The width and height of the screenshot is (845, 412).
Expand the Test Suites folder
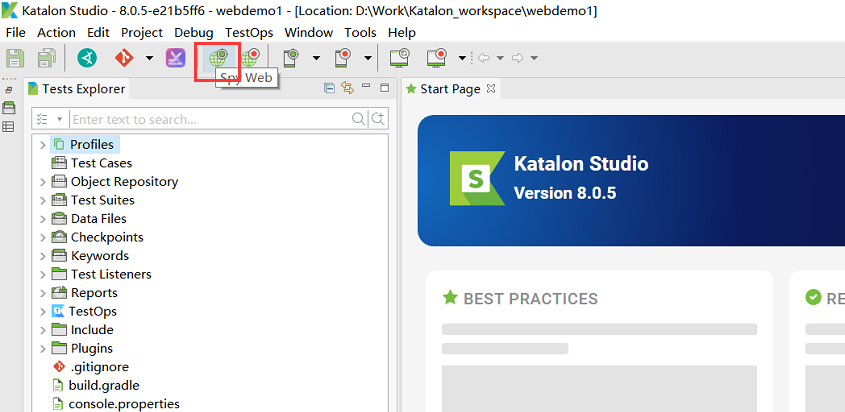point(43,200)
